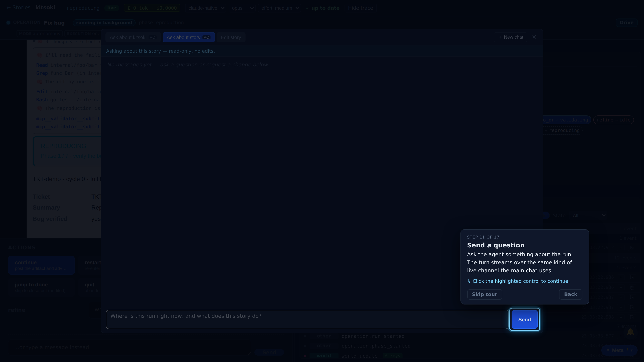Choose the 'jump to done' action
Screen dimensions: 644x362
(41, 287)
